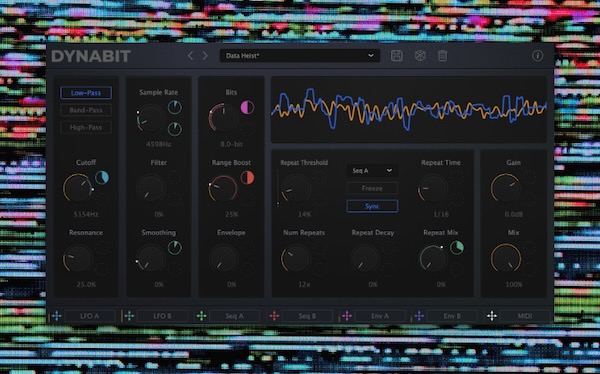This screenshot has height=374, width=600.
Task: Select the Low-Pass filter mode
Action: pos(86,93)
